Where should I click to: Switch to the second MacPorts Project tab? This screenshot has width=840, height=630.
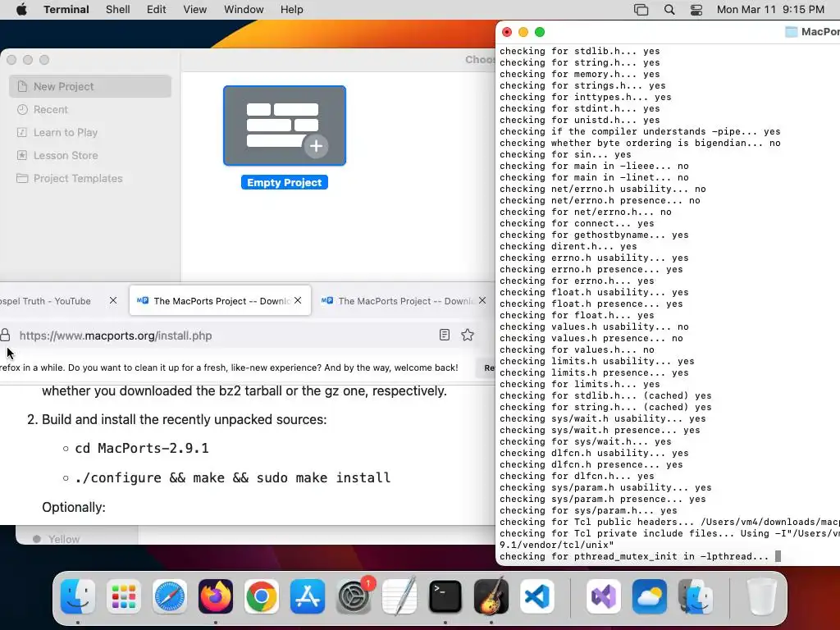tap(404, 301)
